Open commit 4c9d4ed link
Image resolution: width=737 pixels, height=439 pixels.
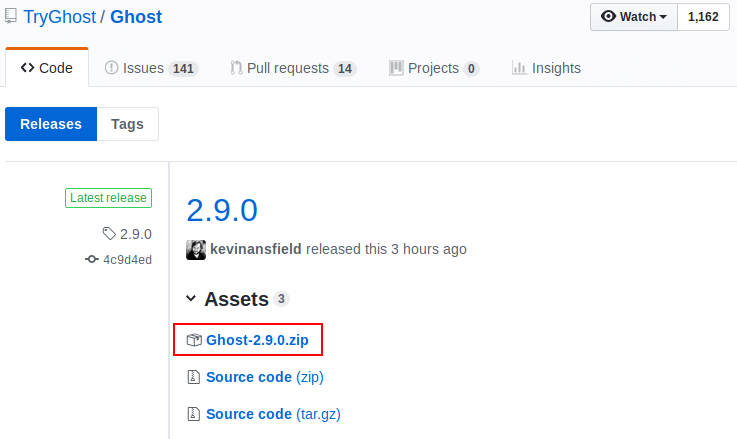[127, 260]
